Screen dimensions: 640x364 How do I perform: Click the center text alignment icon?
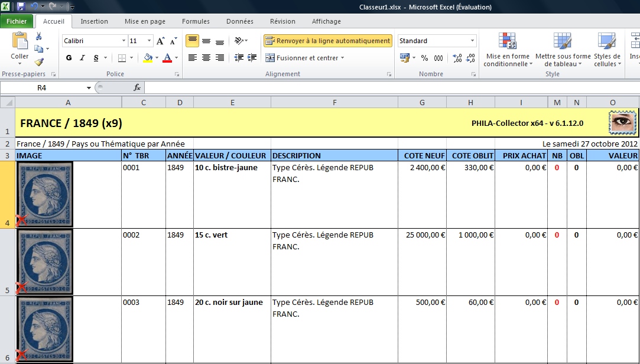(x=206, y=58)
